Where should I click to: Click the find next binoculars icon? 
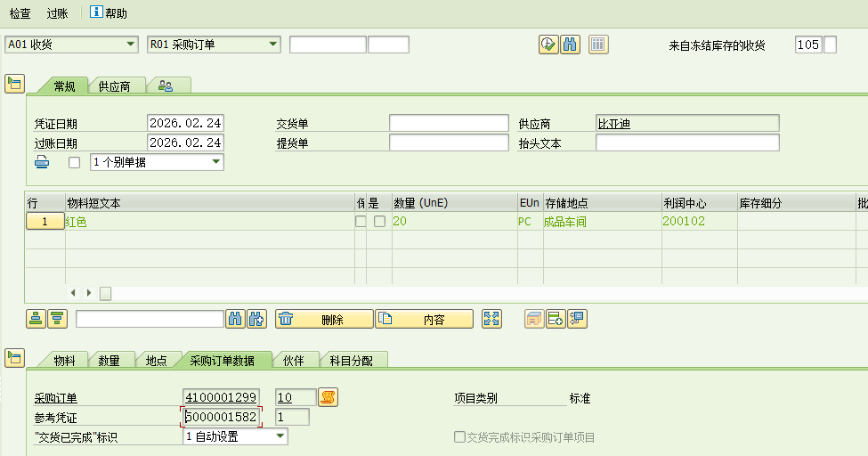tap(257, 319)
